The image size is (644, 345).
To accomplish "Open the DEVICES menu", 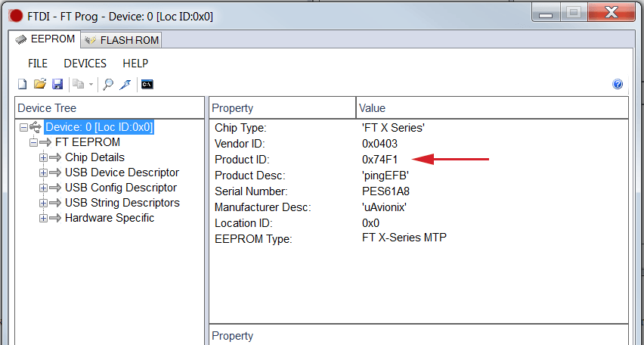I will tap(85, 64).
